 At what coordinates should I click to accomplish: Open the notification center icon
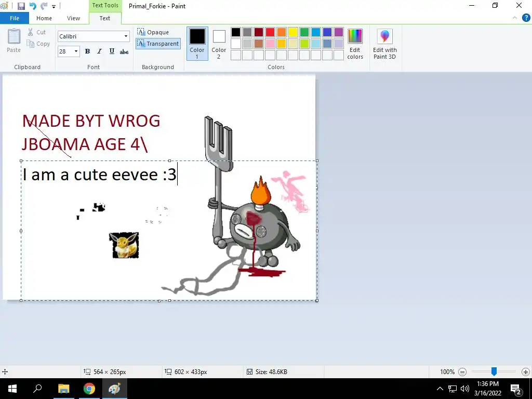(x=516, y=389)
